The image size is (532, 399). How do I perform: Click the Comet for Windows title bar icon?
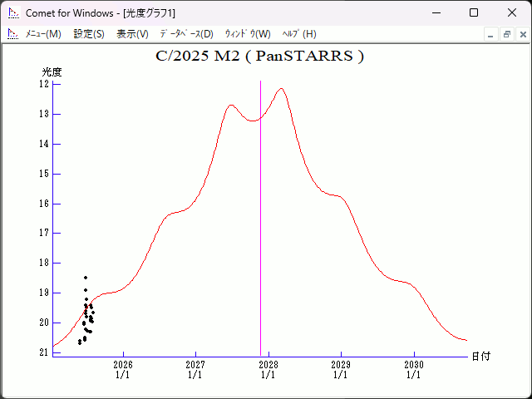point(13,13)
